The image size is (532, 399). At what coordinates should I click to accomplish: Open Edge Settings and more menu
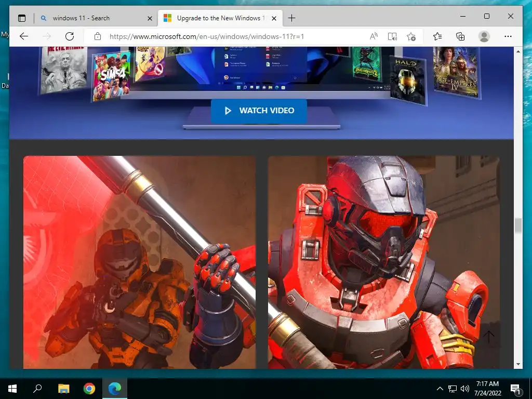coord(508,36)
